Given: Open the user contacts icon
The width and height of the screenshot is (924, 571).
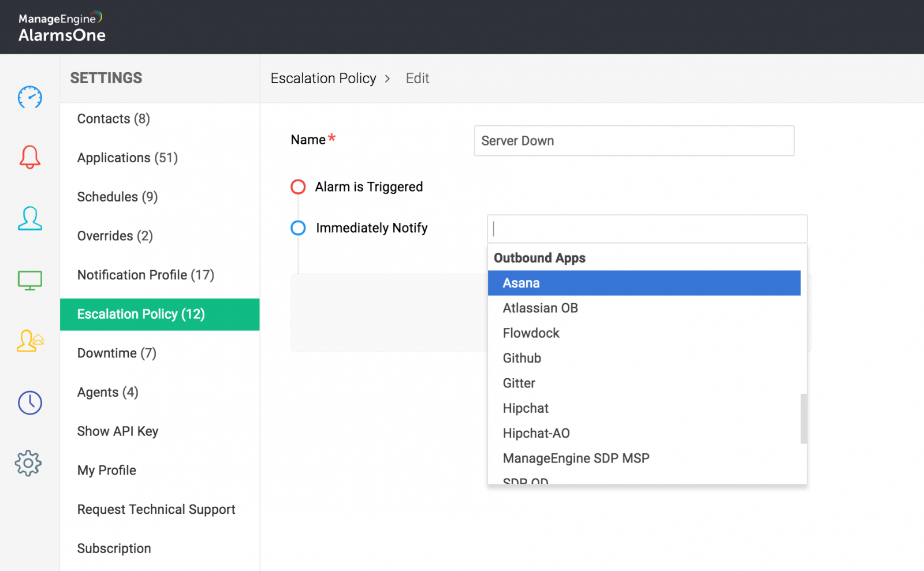Looking at the screenshot, I should coord(30,219).
